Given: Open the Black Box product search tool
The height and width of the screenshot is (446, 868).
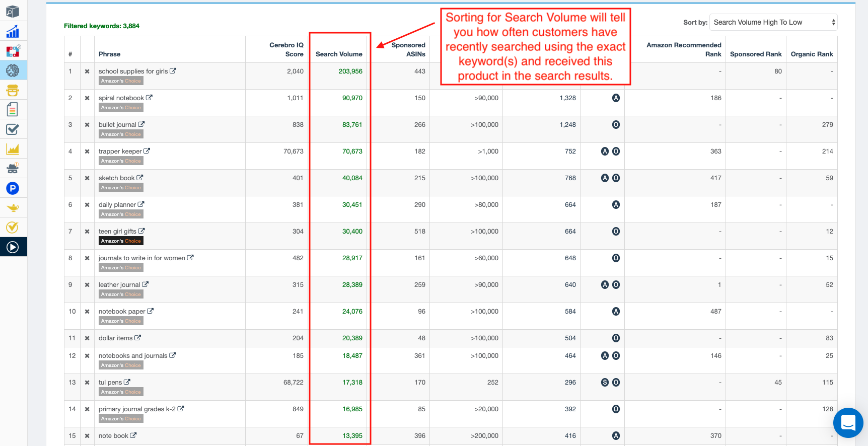Looking at the screenshot, I should point(13,11).
